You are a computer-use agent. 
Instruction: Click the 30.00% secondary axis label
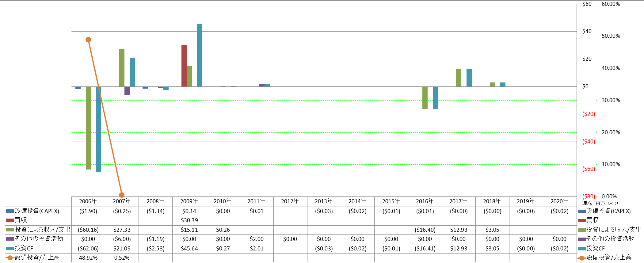[611, 100]
